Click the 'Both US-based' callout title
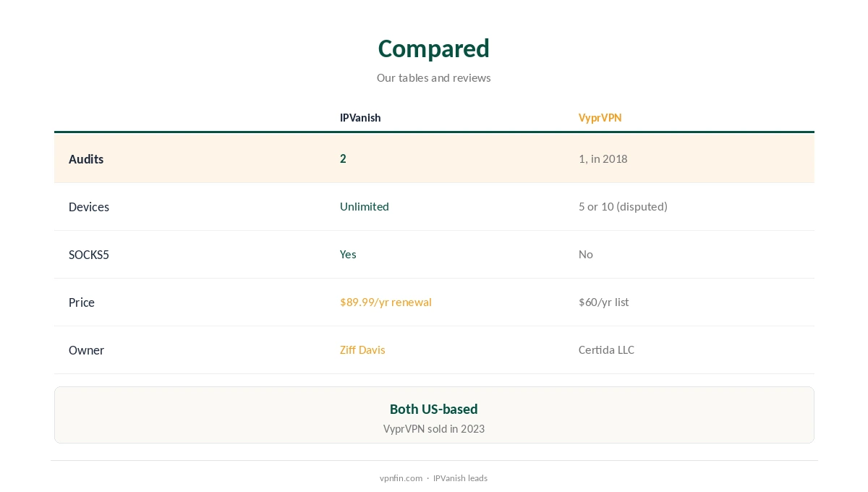 pyautogui.click(x=434, y=409)
